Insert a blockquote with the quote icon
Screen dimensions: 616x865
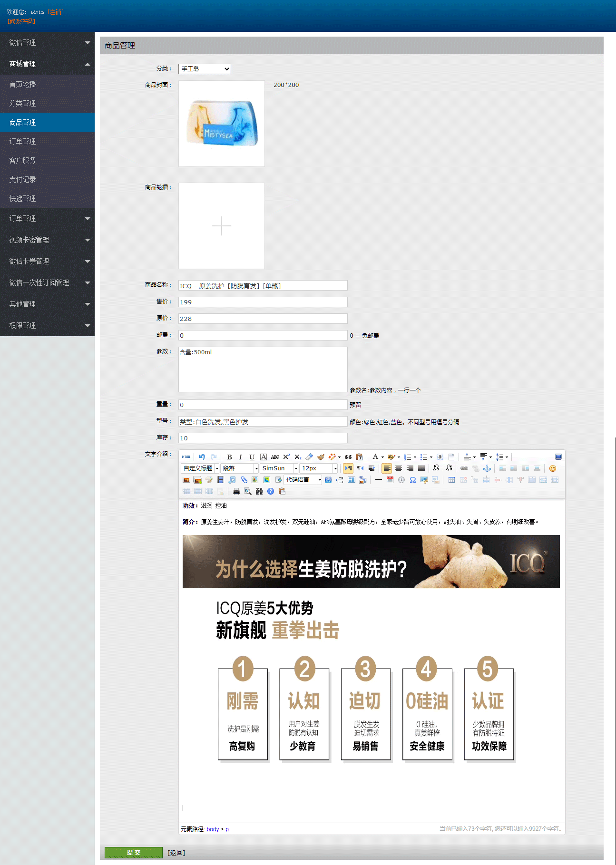[x=348, y=457]
